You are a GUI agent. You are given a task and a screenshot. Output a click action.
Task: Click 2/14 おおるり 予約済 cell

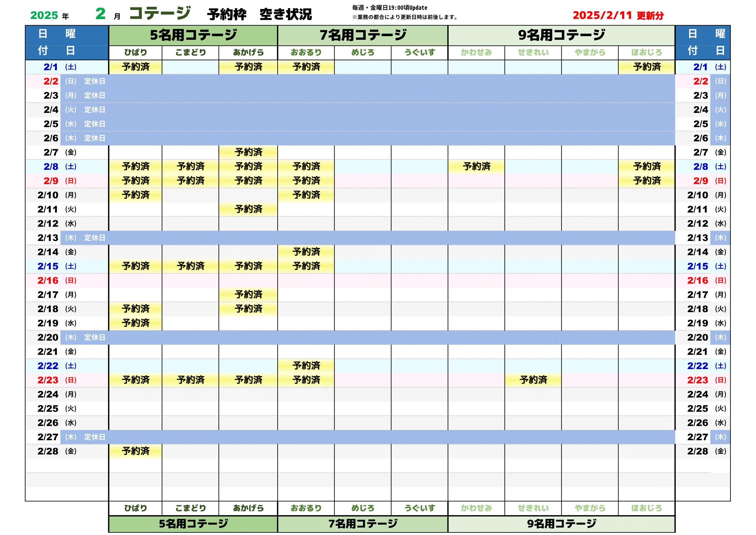point(306,252)
